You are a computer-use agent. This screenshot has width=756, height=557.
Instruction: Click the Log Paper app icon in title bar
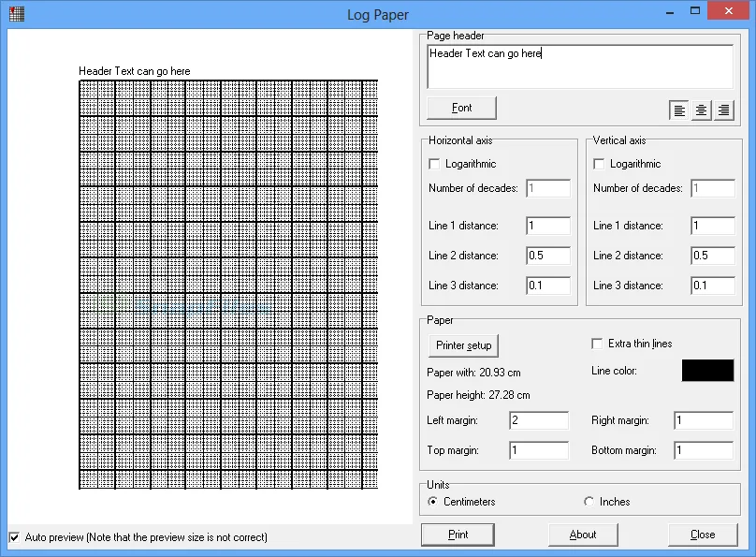pyautogui.click(x=17, y=14)
